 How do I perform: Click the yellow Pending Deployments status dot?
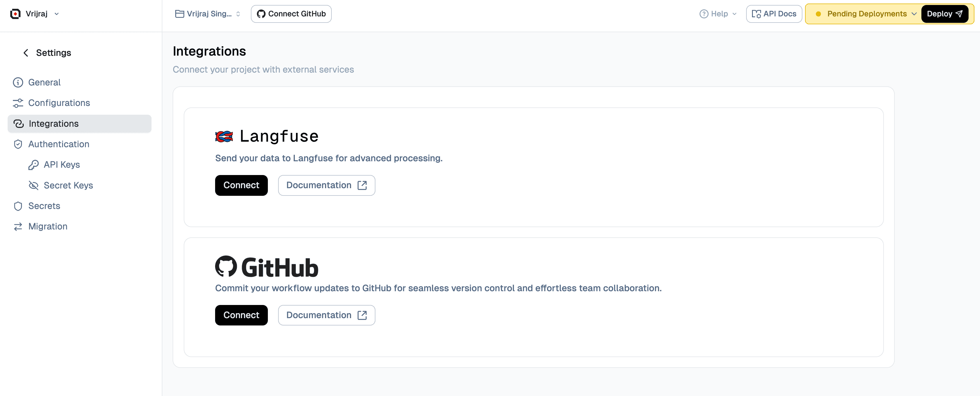[x=819, y=14]
